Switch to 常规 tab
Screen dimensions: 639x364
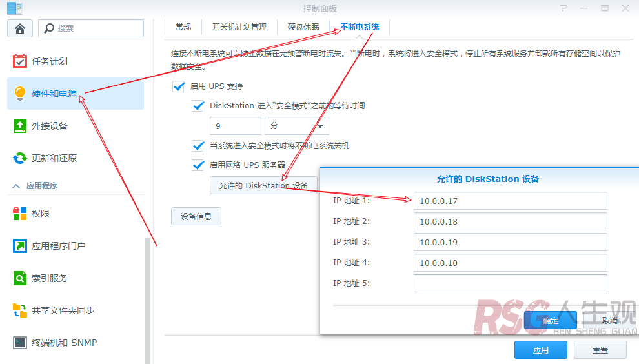tap(183, 27)
